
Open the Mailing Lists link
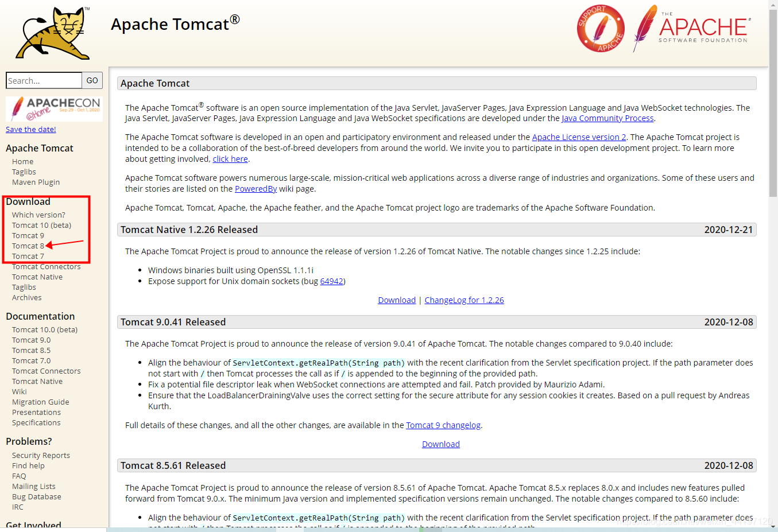[34, 487]
